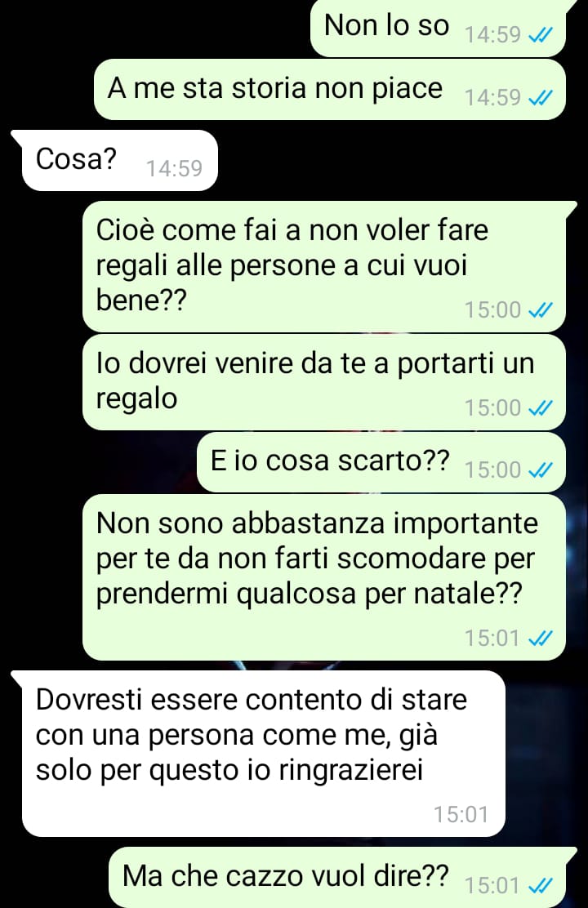Tap the double-check on "Ma che cazzo vuol dire??"

(541, 885)
